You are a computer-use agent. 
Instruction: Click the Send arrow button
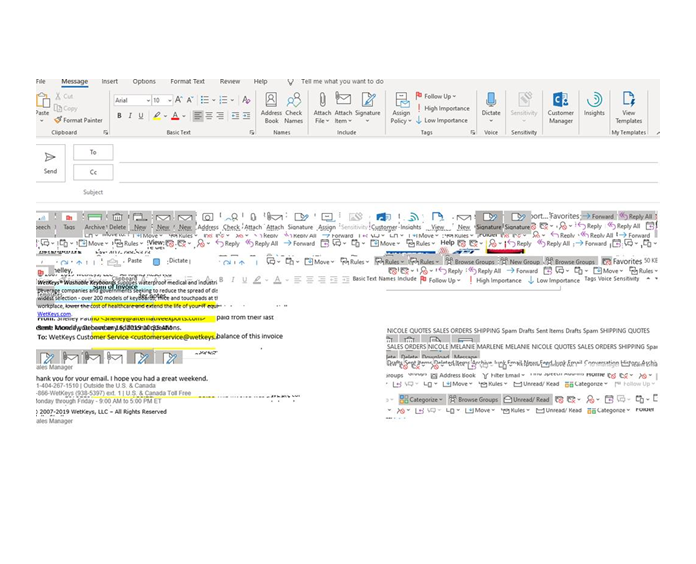pos(50,163)
